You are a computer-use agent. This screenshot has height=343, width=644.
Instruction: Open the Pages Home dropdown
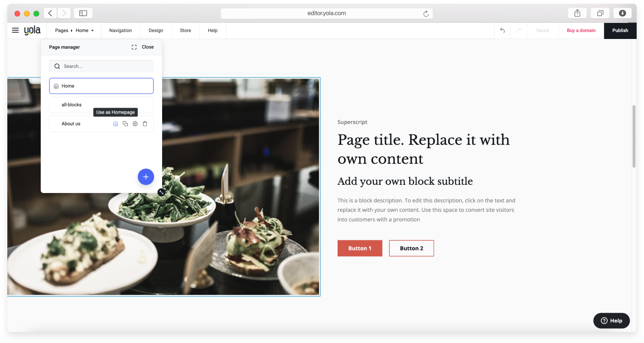(74, 30)
